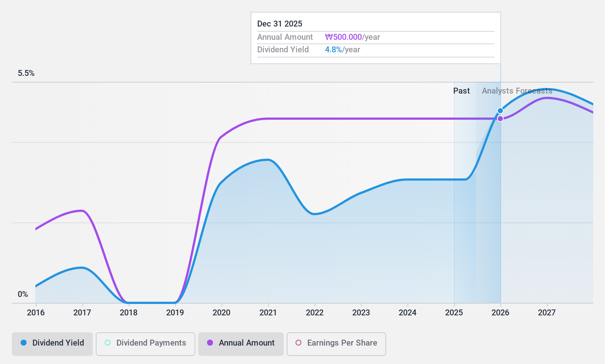Click the 2024 x-axis label
Viewport: 605px width, 364px height.
click(408, 313)
